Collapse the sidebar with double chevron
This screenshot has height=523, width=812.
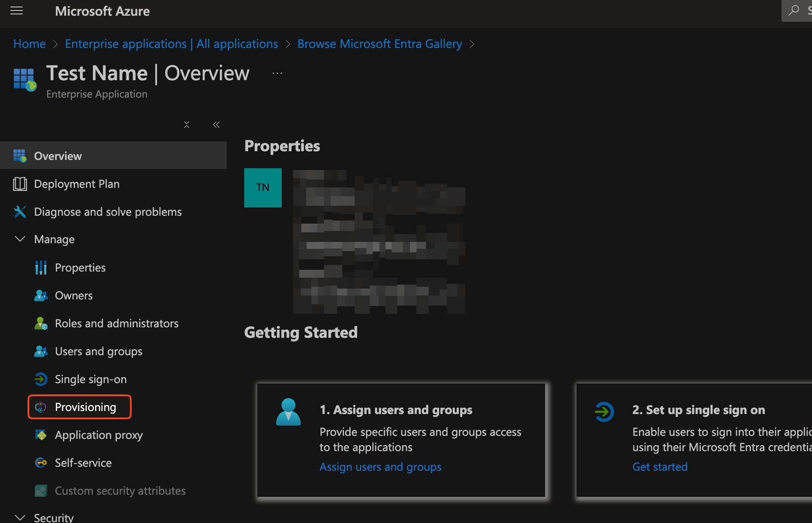tap(216, 125)
